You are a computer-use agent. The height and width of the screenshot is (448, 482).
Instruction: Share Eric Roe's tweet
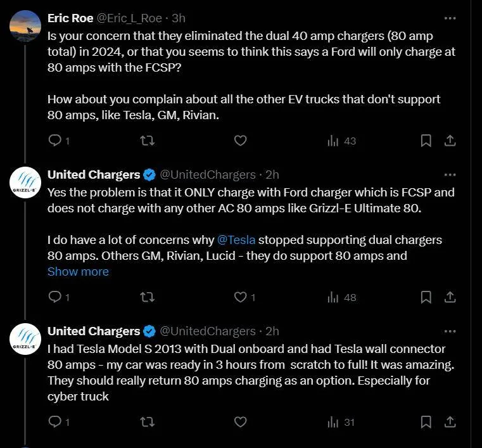click(x=449, y=141)
